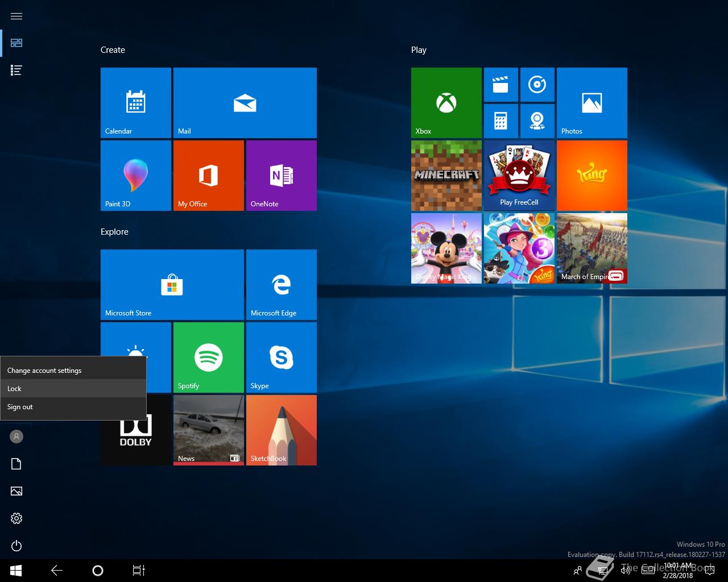Launch the OneNote tile

[x=282, y=176]
